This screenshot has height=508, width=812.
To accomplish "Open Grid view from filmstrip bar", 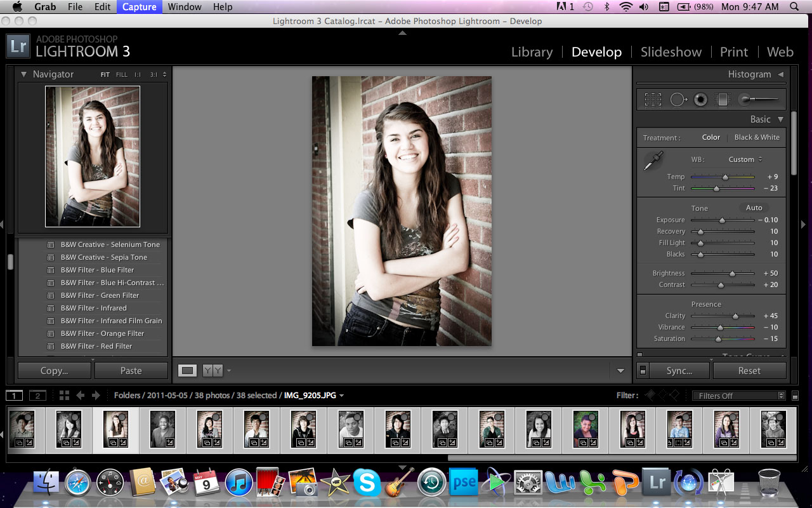I will [64, 395].
